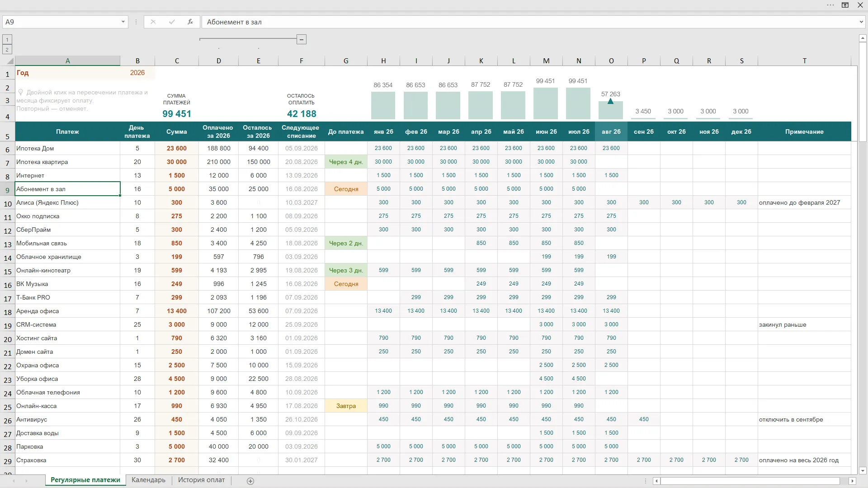
Task: Open the insert function fx dialog
Action: [x=190, y=22]
